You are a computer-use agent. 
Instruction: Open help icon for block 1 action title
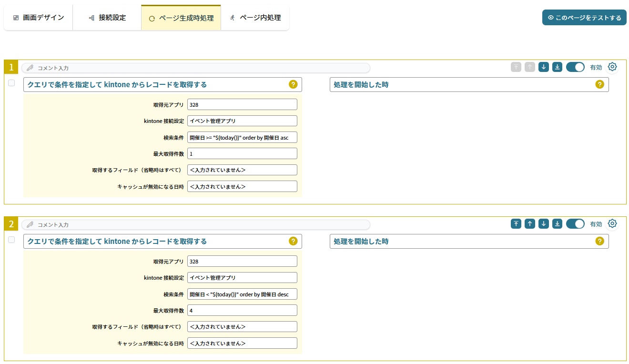[293, 84]
